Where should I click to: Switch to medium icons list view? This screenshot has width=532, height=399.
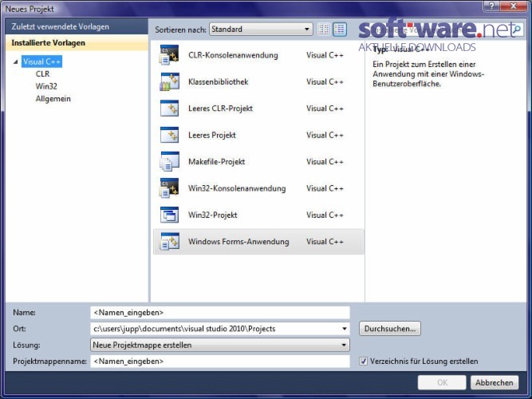340,30
